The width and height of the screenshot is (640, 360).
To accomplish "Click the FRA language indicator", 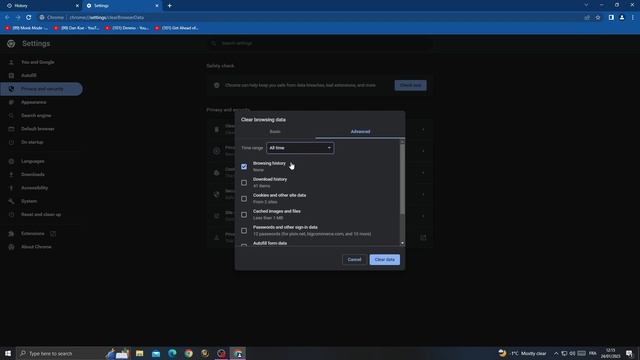I will 593,353.
